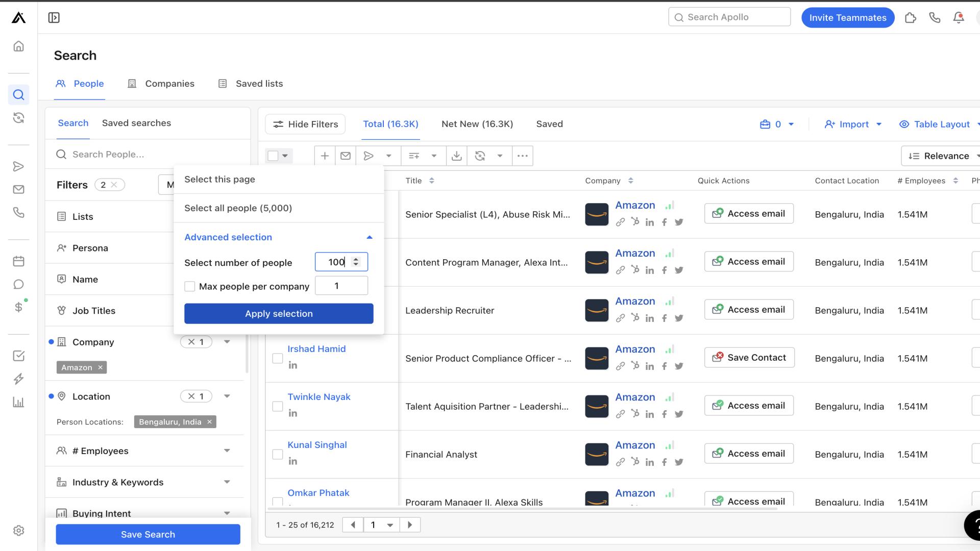Open the page number dropdown
Screen dimensions: 980x551
tap(382, 525)
